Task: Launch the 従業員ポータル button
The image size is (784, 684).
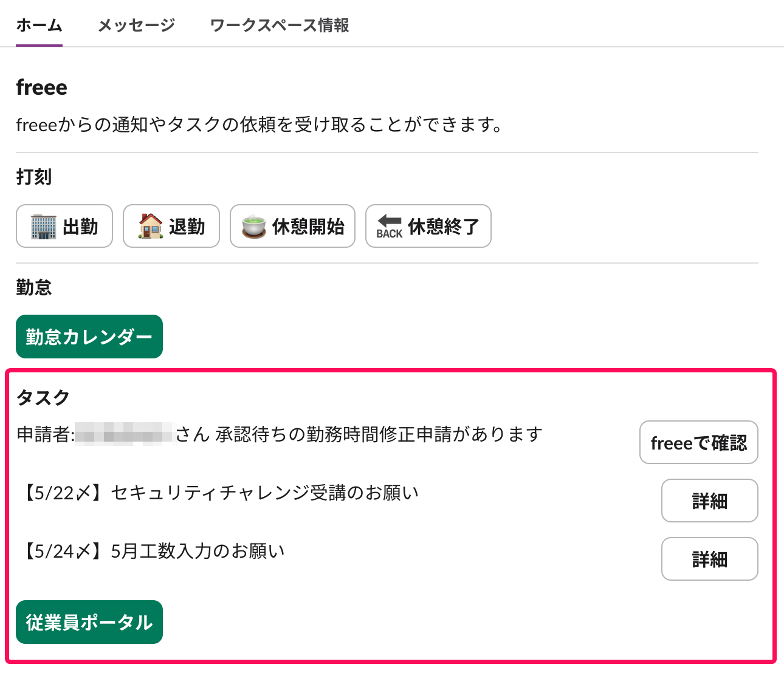Action: click(89, 622)
